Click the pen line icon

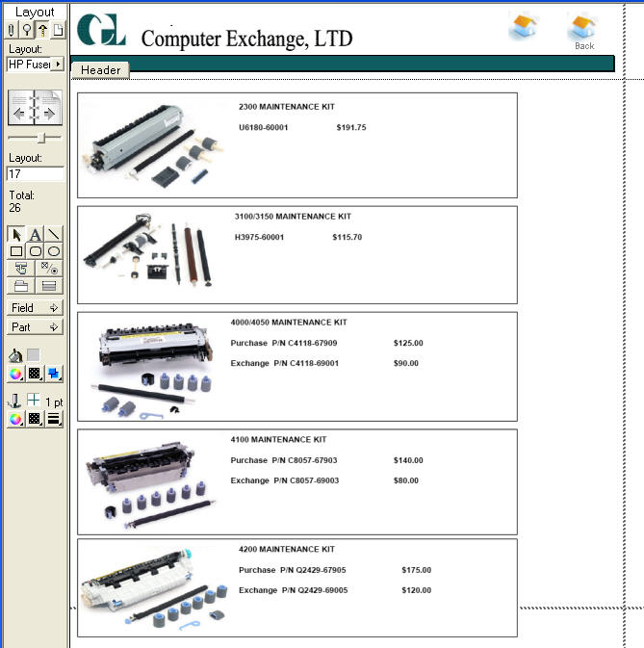pos(14,401)
